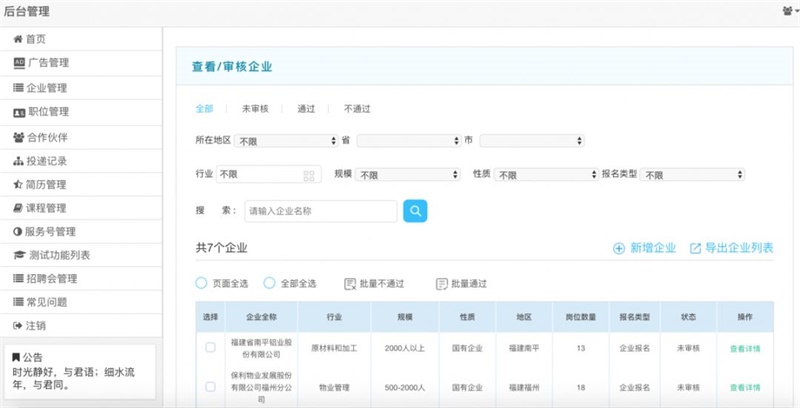Click the 批量通过 batch approve icon
This screenshot has height=408, width=800.
(441, 284)
